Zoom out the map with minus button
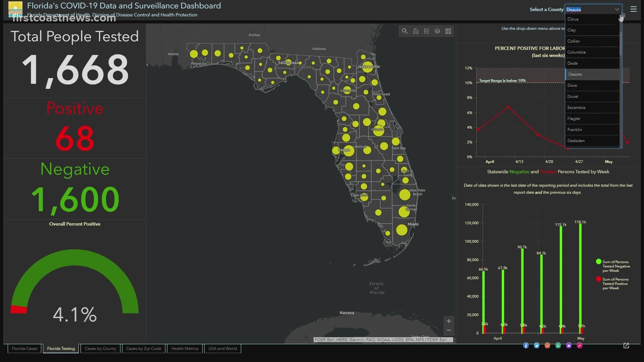This screenshot has width=644, height=362. coord(449,330)
